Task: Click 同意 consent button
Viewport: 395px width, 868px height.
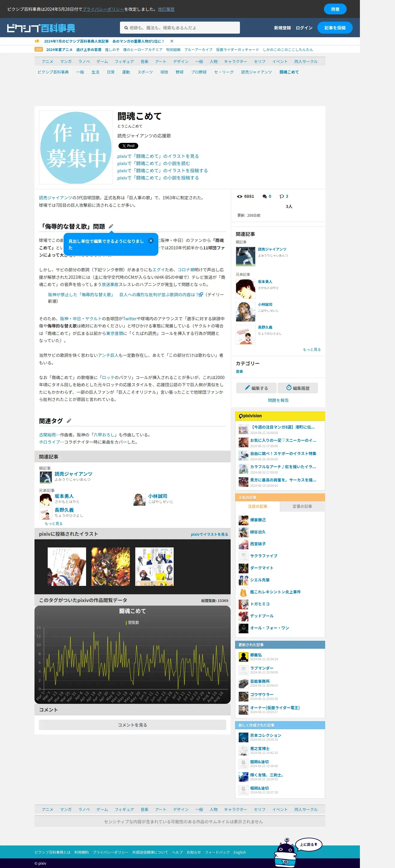Action: (335, 9)
